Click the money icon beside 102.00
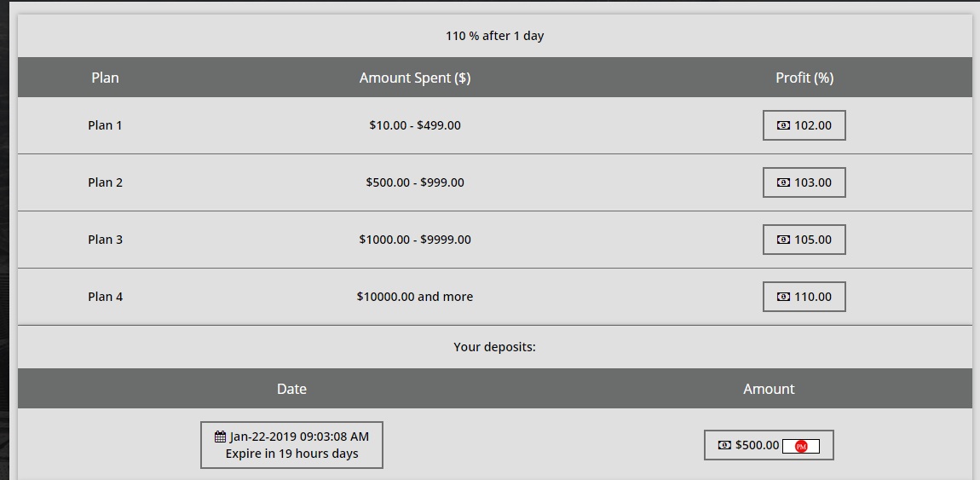 click(783, 125)
